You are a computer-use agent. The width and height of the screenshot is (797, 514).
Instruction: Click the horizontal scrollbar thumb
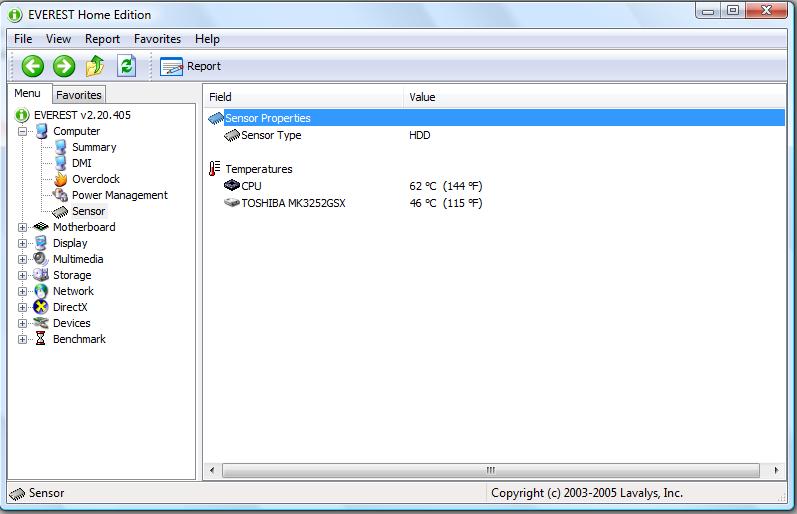pos(491,470)
